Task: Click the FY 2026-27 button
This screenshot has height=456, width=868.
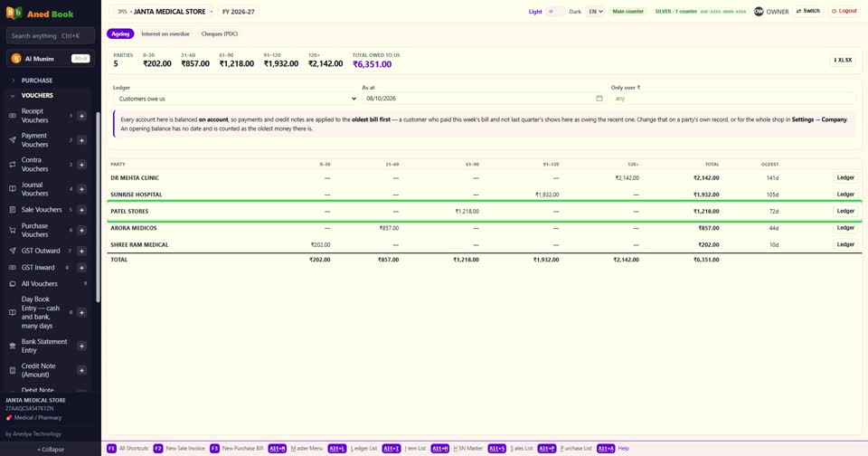Action: click(239, 11)
